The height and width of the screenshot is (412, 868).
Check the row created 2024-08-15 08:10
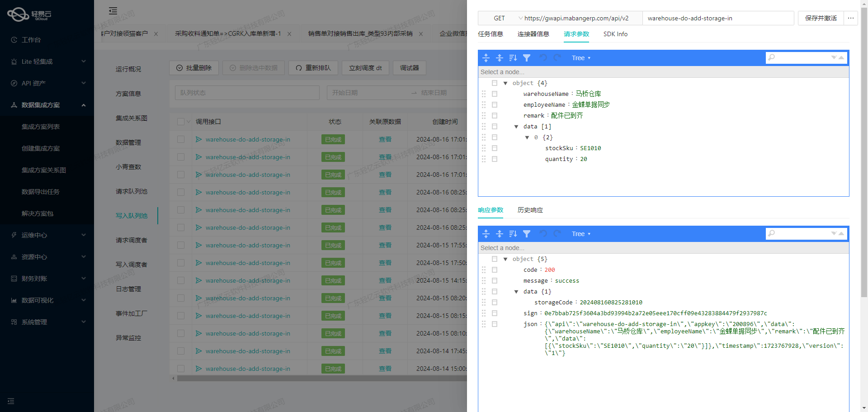tap(181, 333)
